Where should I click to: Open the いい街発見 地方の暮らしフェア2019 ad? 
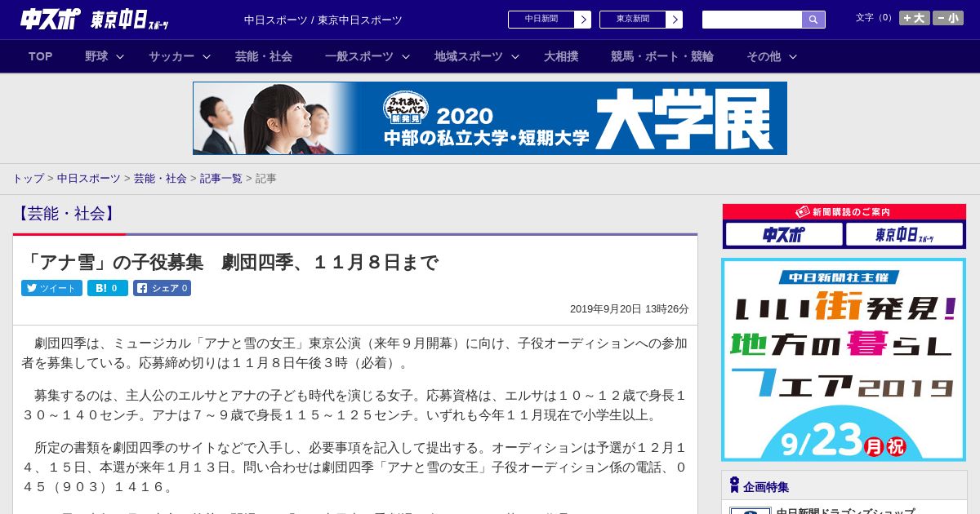click(844, 360)
